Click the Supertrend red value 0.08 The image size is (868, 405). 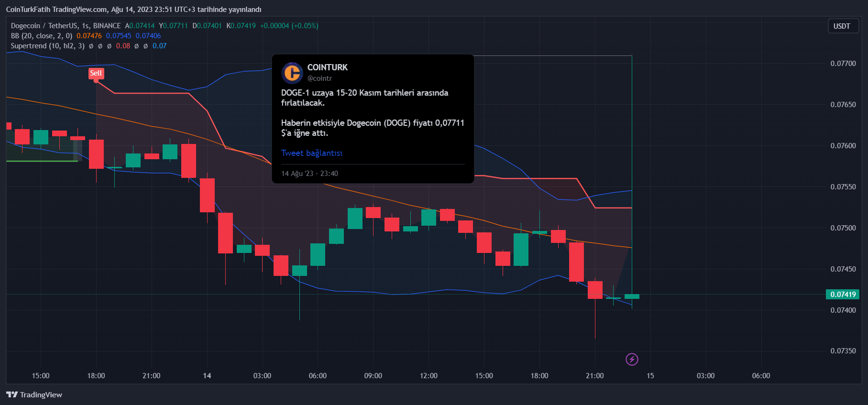123,46
